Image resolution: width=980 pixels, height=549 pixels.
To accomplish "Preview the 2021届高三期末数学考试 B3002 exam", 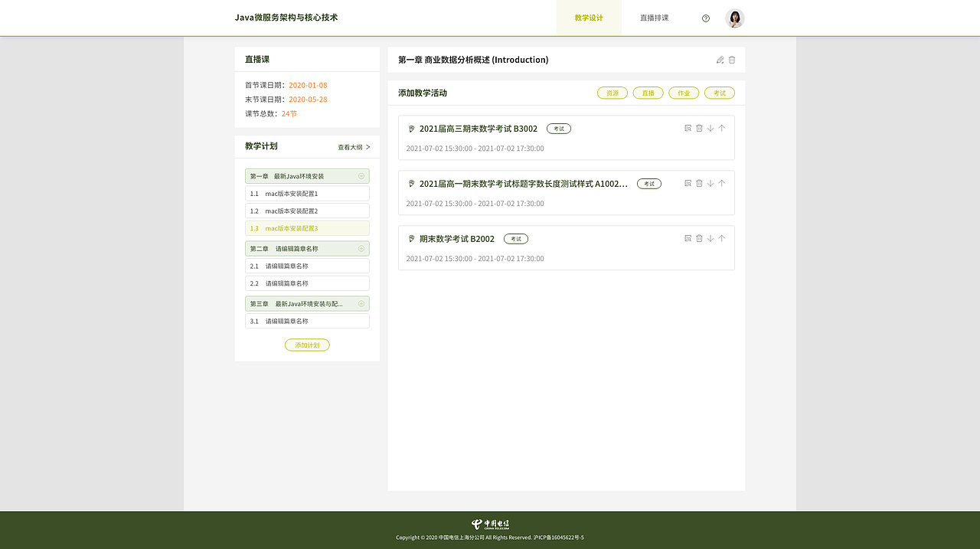I will 688,129.
